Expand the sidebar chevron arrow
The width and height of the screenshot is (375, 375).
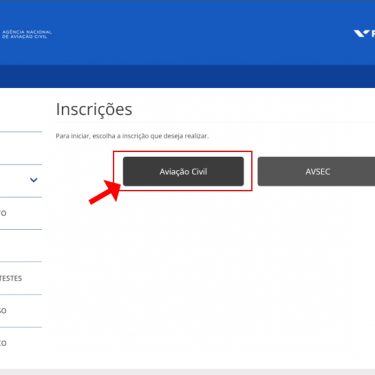pyautogui.click(x=34, y=180)
